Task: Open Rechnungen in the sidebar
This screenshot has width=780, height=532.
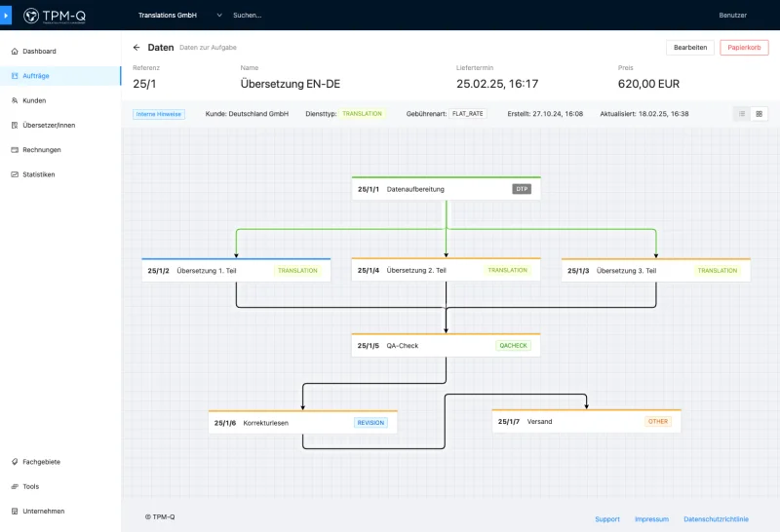Action: 42,150
